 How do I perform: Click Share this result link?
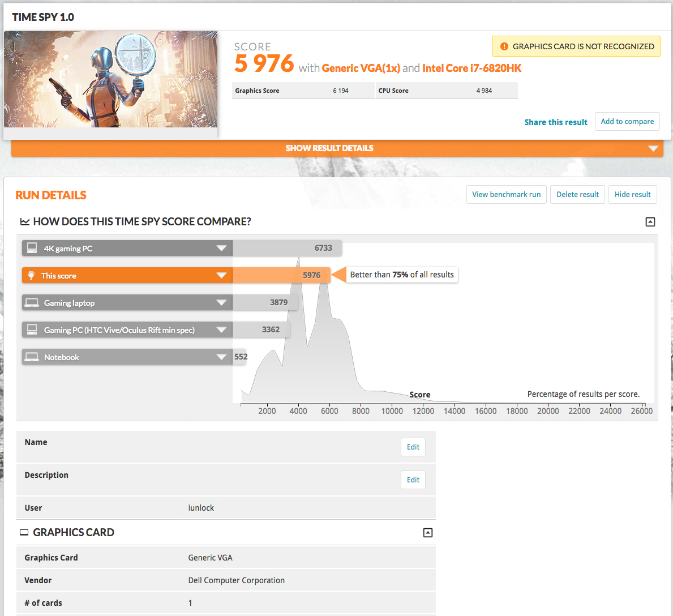tap(556, 122)
